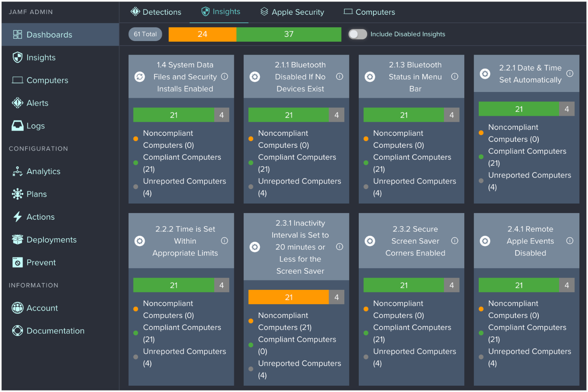Open Logs from the sidebar icon

click(x=17, y=126)
